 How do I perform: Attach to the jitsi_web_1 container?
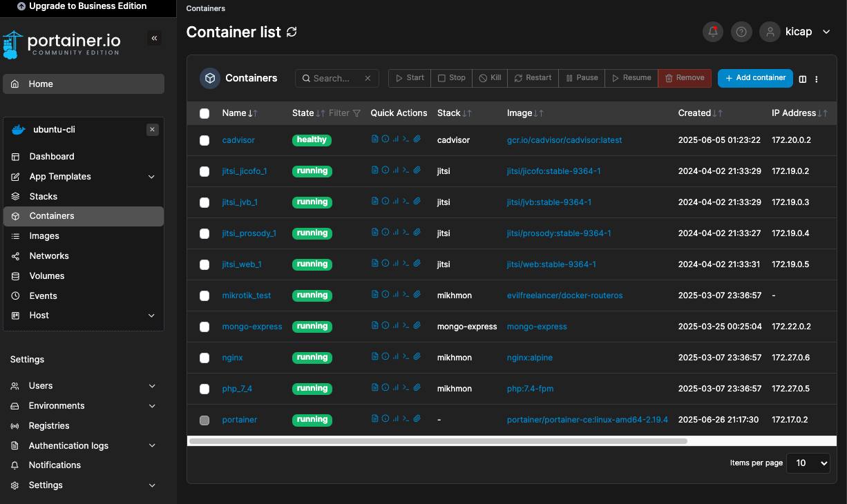pos(417,264)
